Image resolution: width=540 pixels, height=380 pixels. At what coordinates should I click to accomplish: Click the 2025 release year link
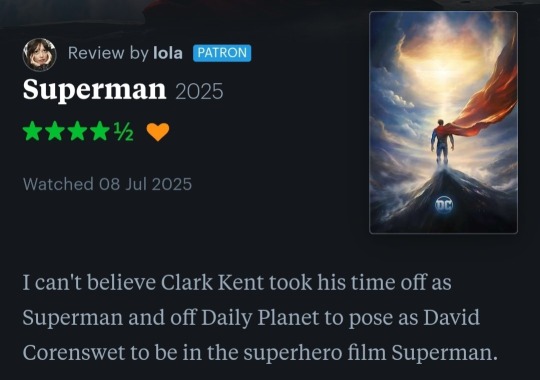199,91
